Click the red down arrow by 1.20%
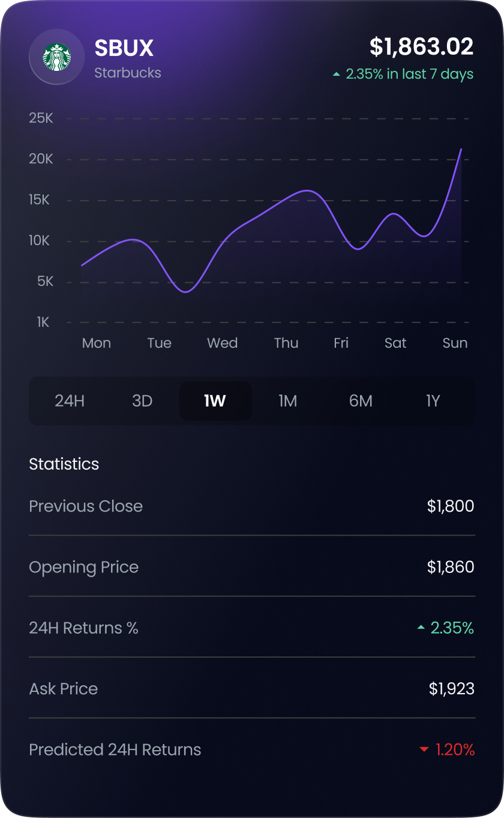This screenshot has height=818, width=504. [x=424, y=750]
